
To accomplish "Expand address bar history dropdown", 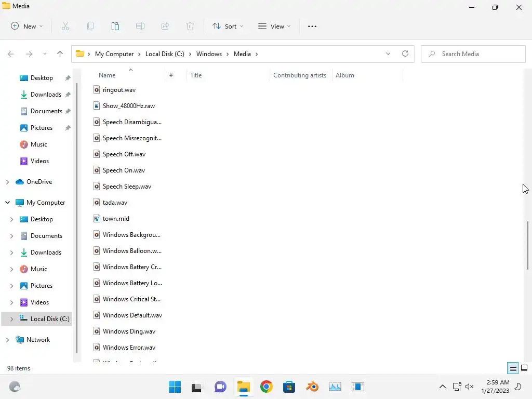I will click(x=388, y=54).
